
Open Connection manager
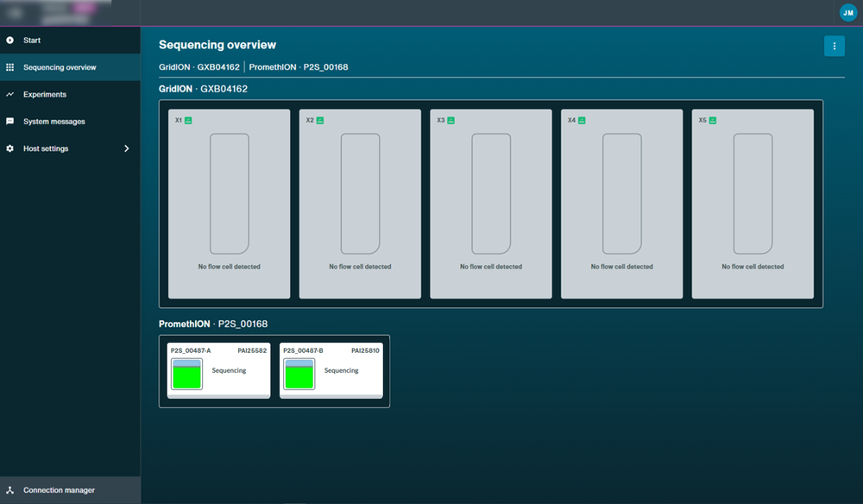(70, 489)
